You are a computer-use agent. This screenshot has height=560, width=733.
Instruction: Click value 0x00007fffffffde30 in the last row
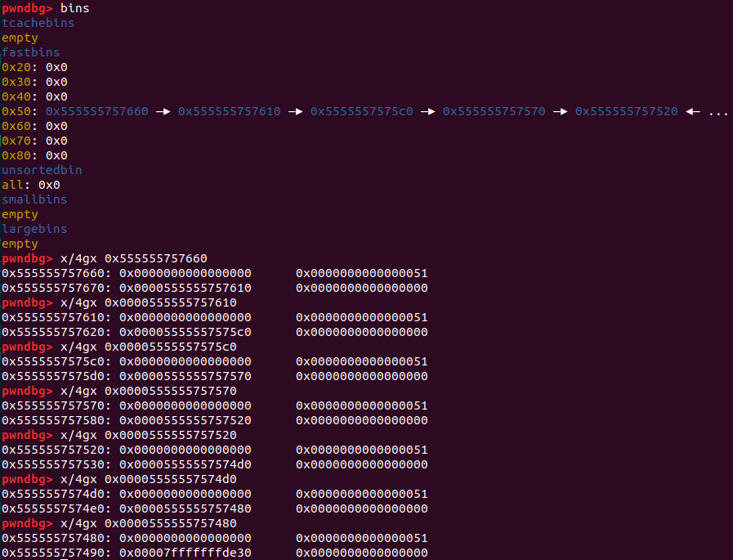pyautogui.click(x=185, y=553)
